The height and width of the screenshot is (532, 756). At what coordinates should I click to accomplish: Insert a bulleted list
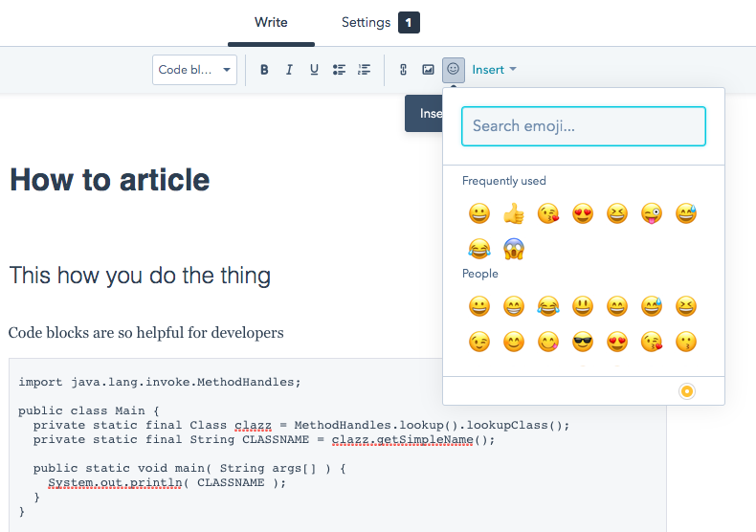[339, 70]
